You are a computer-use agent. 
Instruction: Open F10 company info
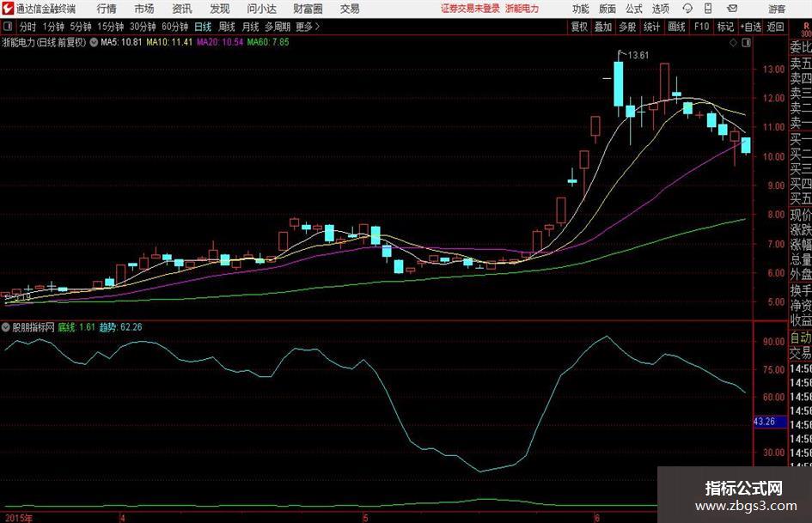[701, 27]
